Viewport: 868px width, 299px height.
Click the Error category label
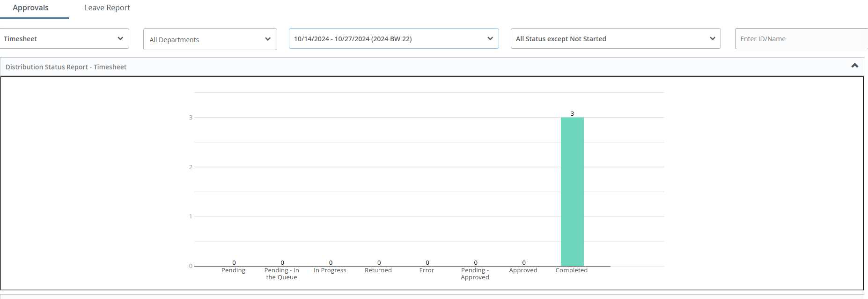(427, 270)
